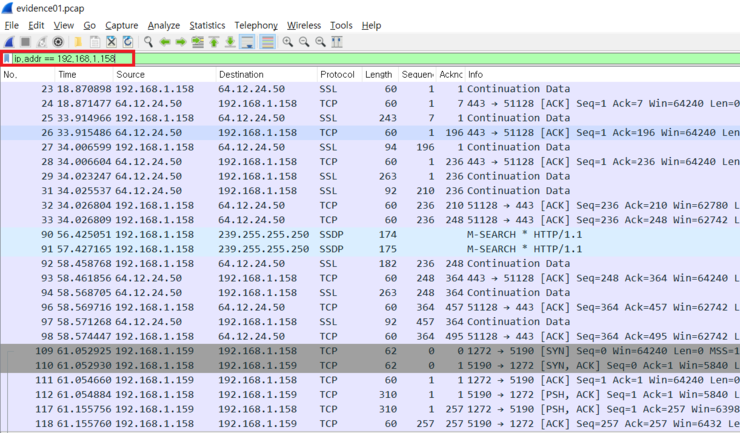The image size is (740, 433).
Task: Click Info of packet 33 Ack=248
Action: click(603, 220)
